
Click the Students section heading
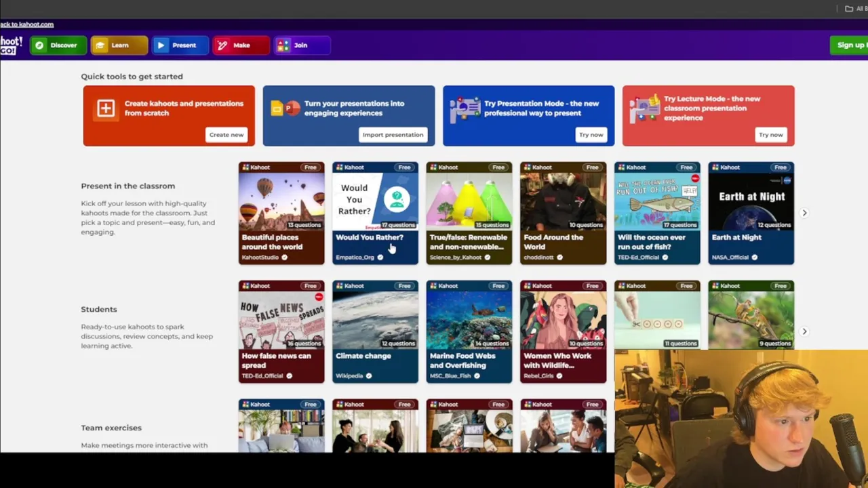[99, 309]
